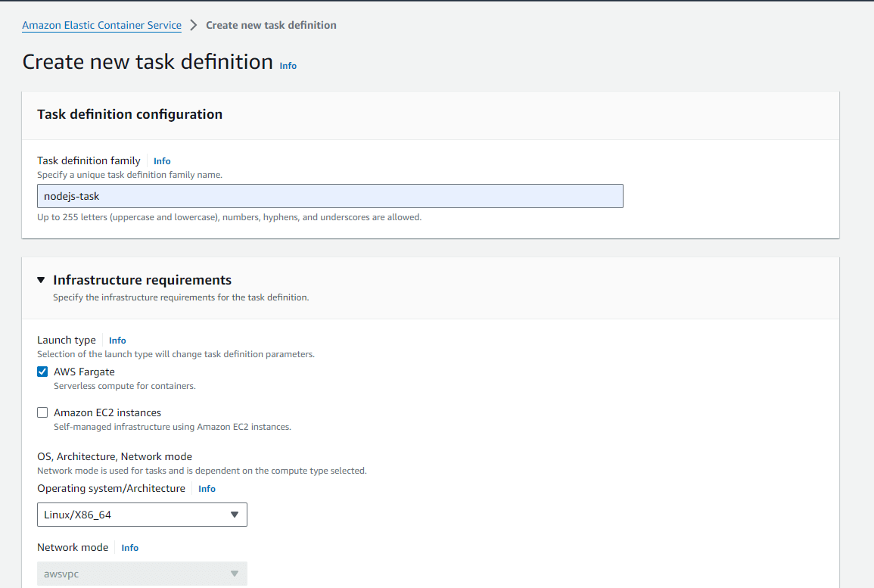Check Amazon EC2 instances launch type
The width and height of the screenshot is (874, 588).
42,412
